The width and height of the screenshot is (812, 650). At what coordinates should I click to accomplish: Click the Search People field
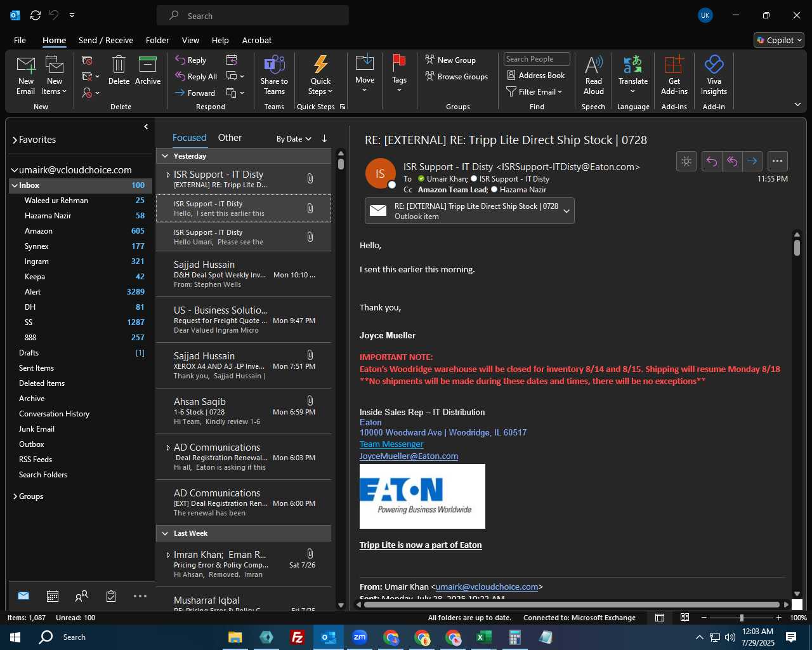[x=537, y=59]
